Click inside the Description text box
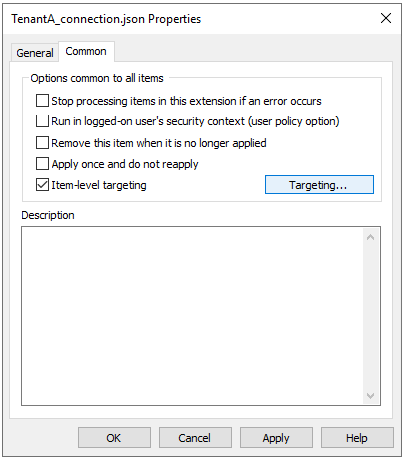Image resolution: width=403 pixels, height=457 pixels. 192,316
